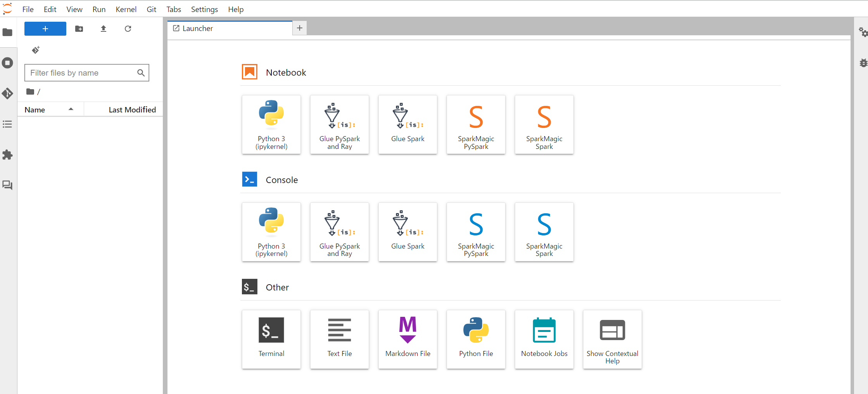868x394 pixels.
Task: Create a Glue Spark notebook
Action: 408,124
